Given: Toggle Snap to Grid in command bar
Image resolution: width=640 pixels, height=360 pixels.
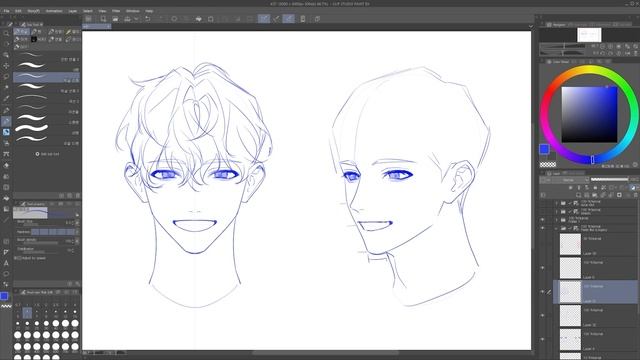Looking at the screenshot, I should 288,19.
